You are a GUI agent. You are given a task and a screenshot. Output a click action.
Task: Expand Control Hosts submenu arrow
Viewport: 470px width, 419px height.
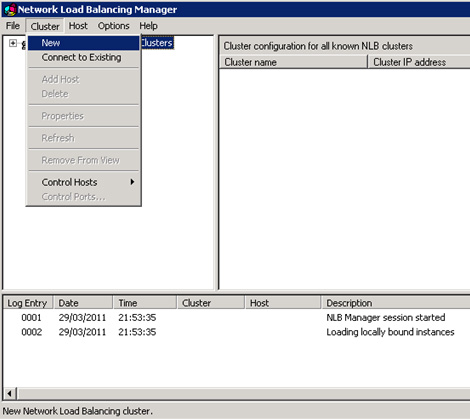click(x=132, y=182)
